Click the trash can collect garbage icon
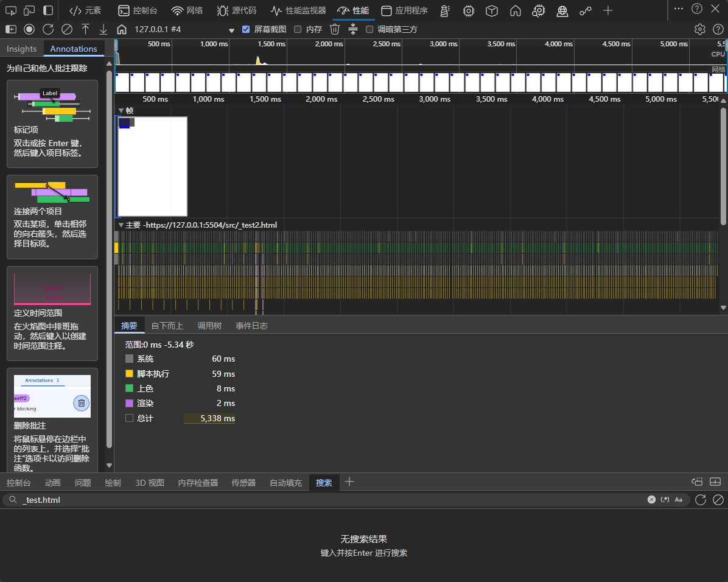 click(335, 29)
